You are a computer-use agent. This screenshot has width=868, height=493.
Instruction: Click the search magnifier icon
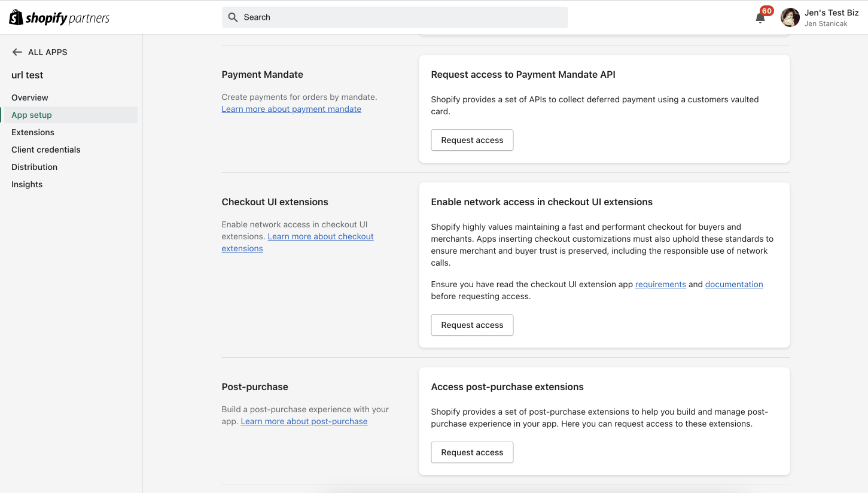point(233,17)
